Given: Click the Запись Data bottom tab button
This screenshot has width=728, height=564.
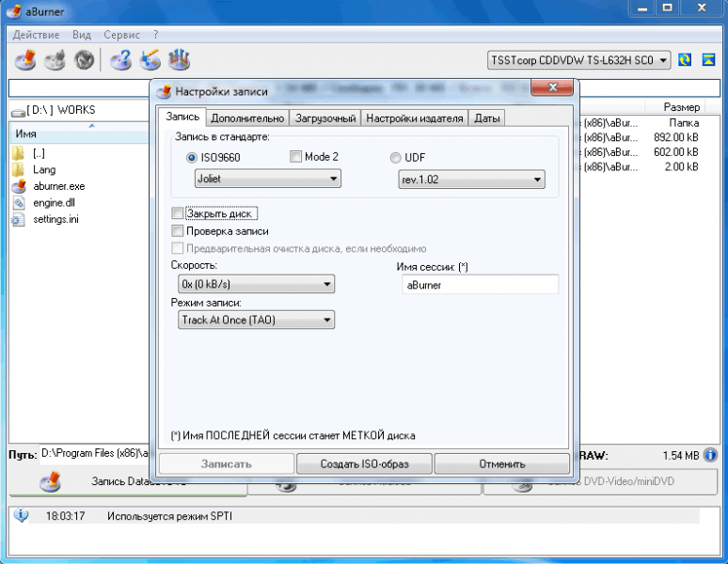Looking at the screenshot, I should 128,482.
